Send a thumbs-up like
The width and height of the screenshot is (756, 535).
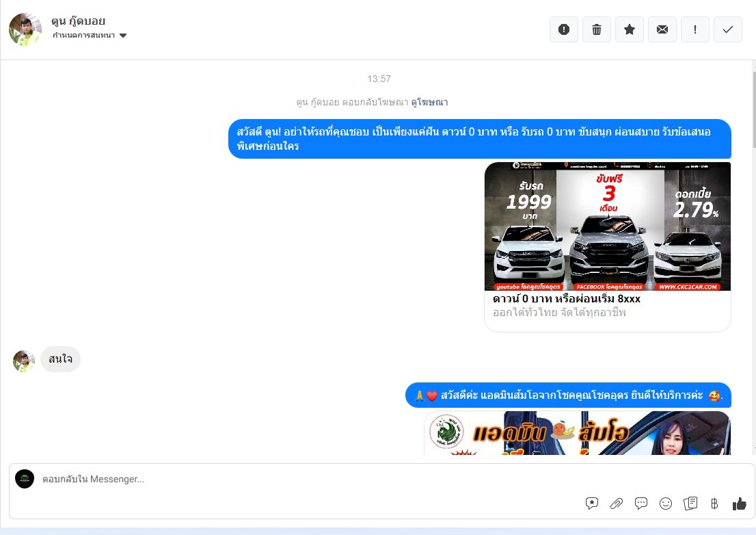(x=739, y=504)
